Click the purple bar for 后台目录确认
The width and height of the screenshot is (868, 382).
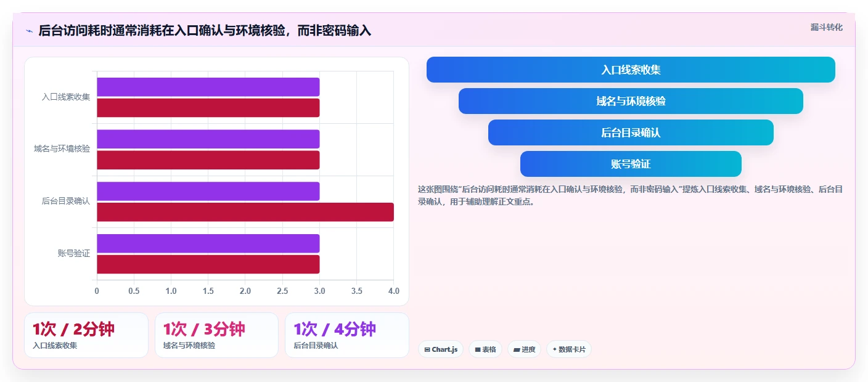(x=208, y=191)
